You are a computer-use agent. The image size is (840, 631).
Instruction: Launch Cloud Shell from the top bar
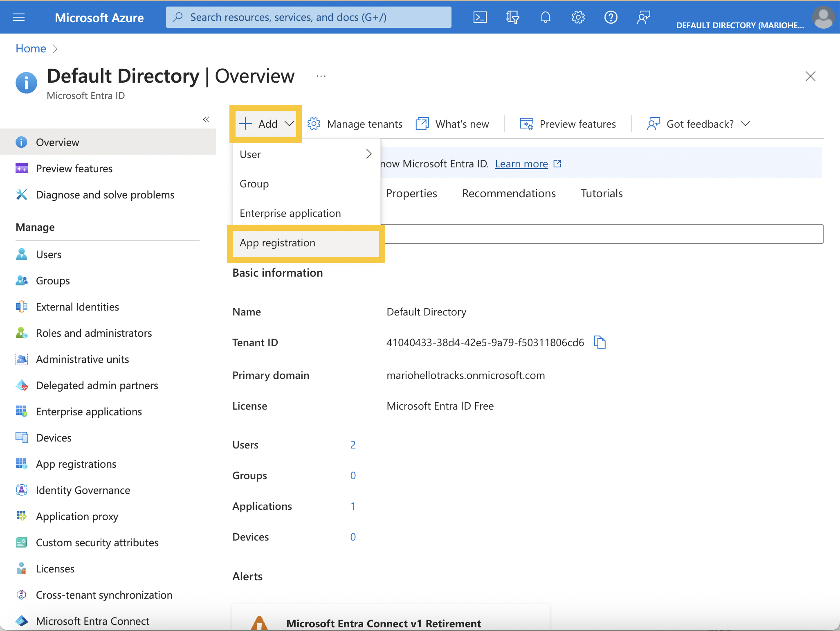480,17
